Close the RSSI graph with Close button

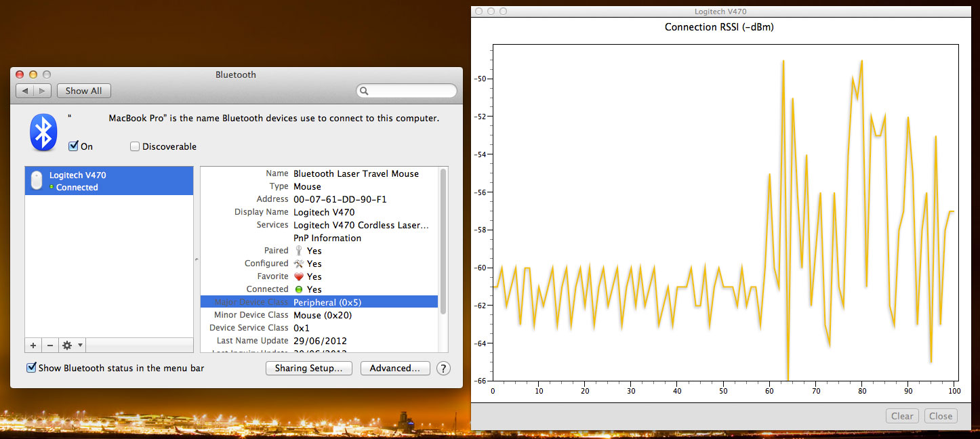click(x=941, y=416)
